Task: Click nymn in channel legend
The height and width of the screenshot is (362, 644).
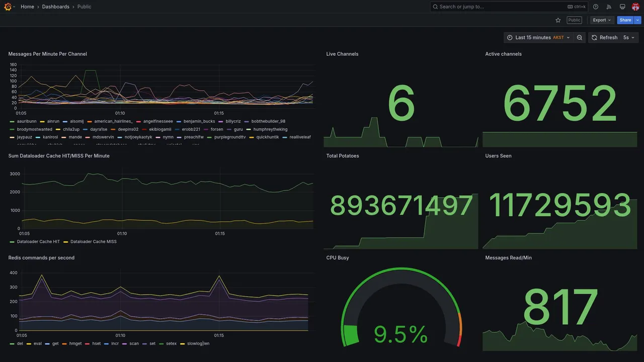Action: click(x=168, y=137)
